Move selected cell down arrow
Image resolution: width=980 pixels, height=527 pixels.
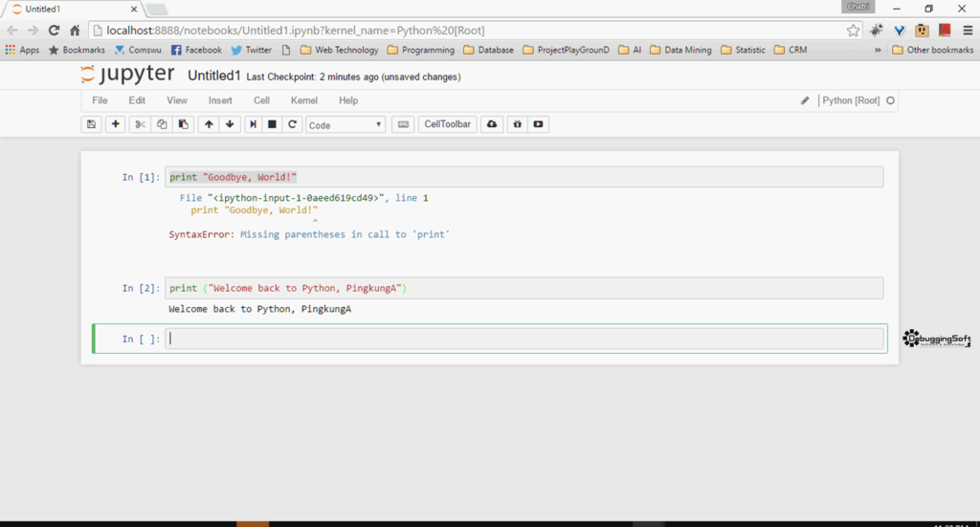[x=230, y=124]
